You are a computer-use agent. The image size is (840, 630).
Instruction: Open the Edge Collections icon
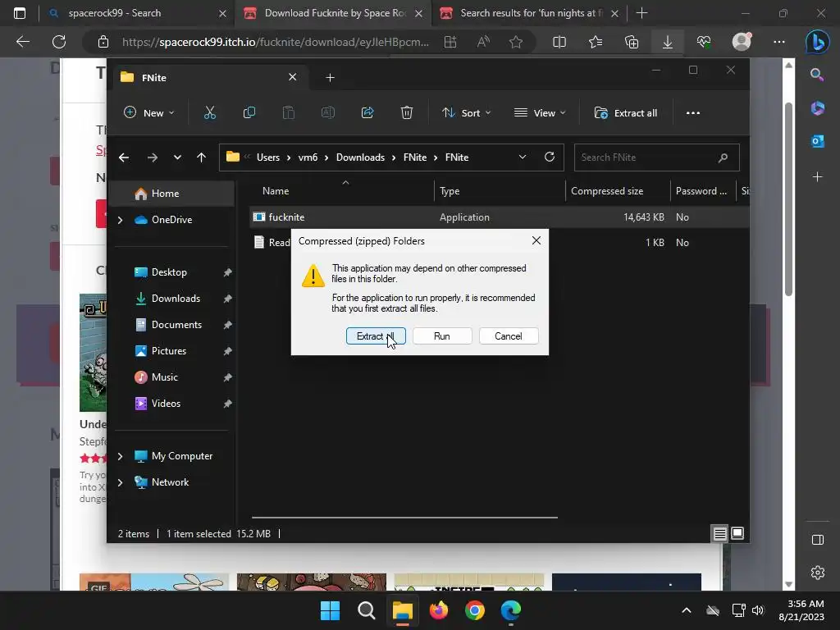[632, 42]
